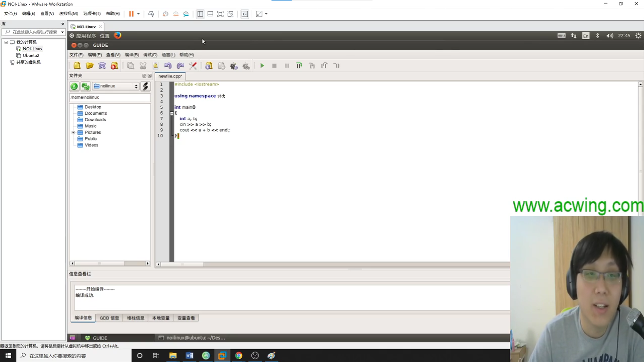Image resolution: width=644 pixels, height=362 pixels.
Task: Switch to 本地变量 tab
Action: click(161, 318)
